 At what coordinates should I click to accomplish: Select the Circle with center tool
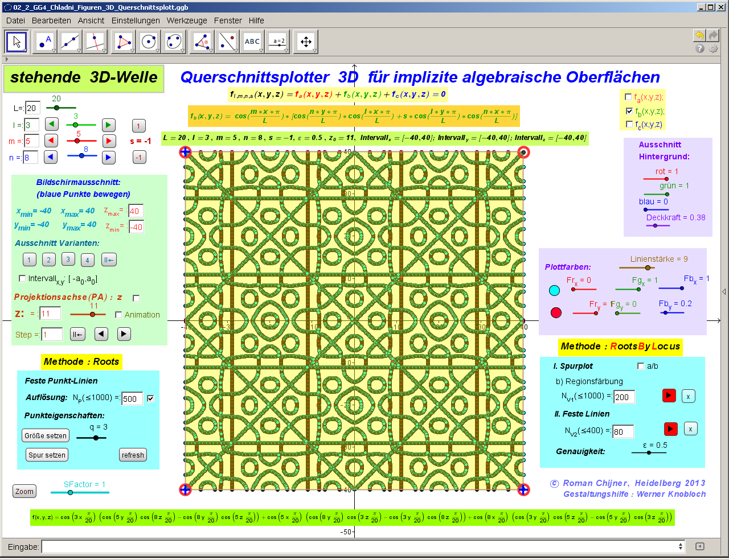tap(147, 42)
